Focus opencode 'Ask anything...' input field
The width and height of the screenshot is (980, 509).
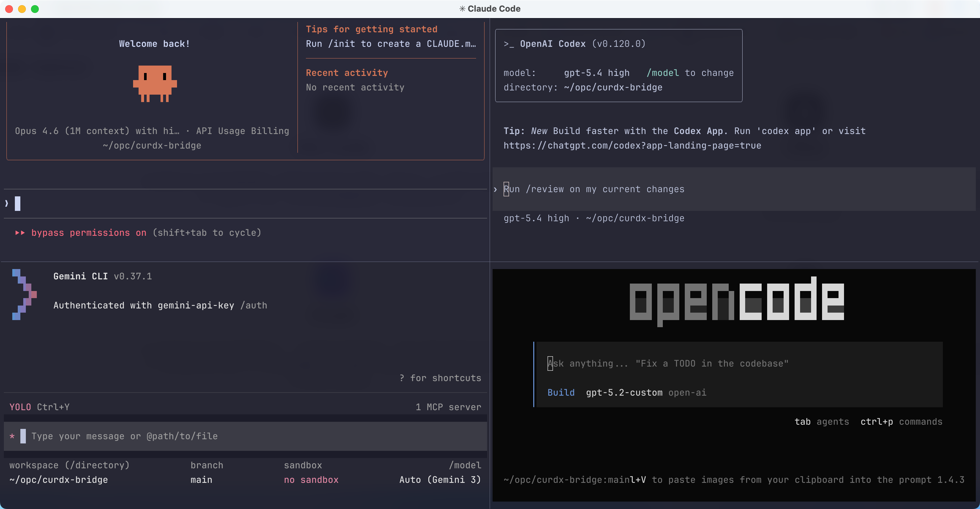pyautogui.click(x=739, y=363)
